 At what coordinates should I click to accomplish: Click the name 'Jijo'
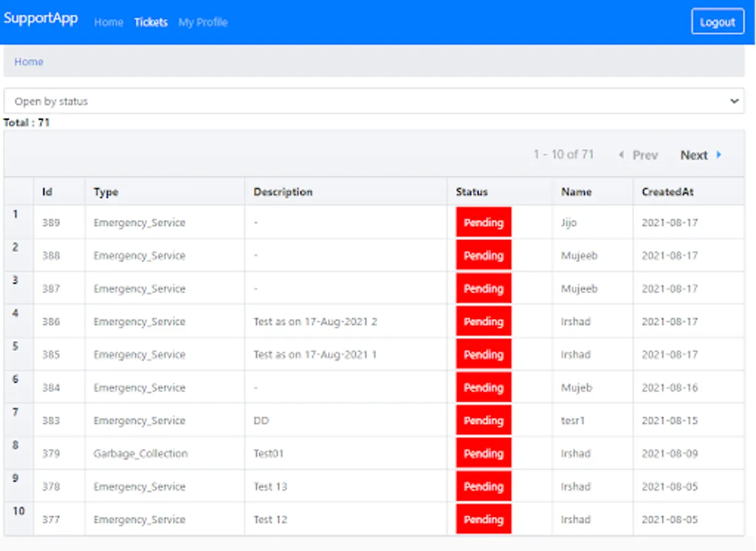point(569,223)
